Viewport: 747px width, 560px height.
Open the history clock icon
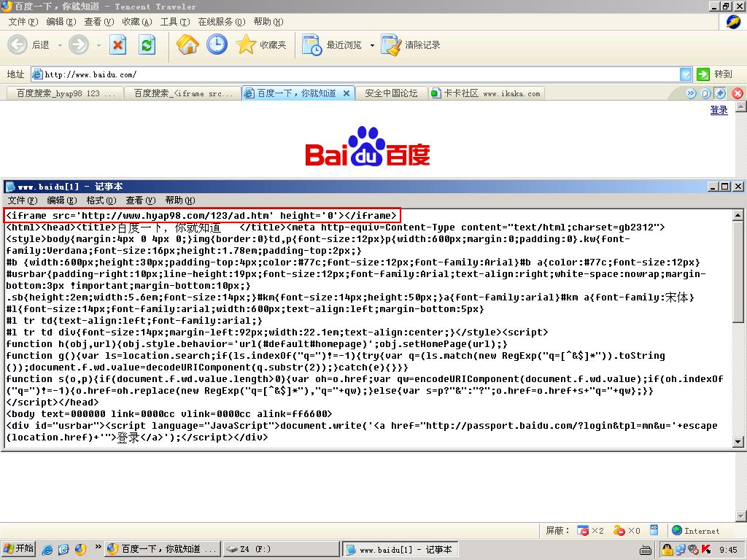pos(217,44)
